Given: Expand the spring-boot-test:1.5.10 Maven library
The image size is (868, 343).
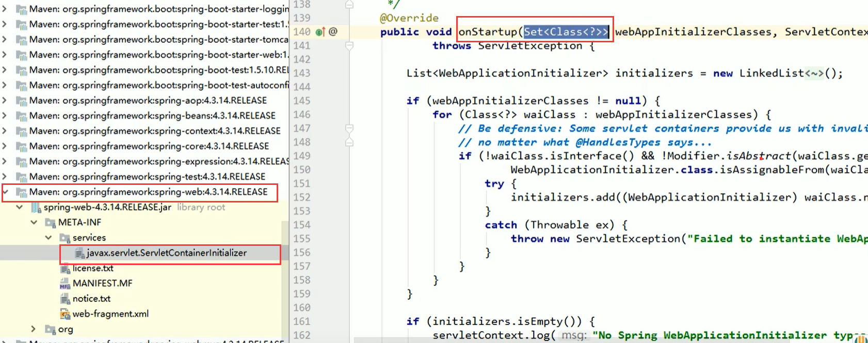Looking at the screenshot, I should pyautogui.click(x=5, y=70).
